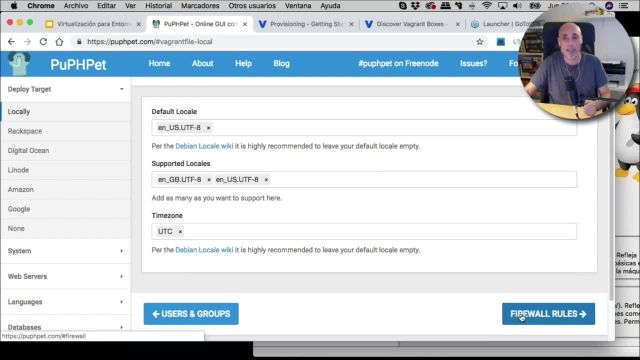Click the Wi-Fi status icon

pos(487,6)
